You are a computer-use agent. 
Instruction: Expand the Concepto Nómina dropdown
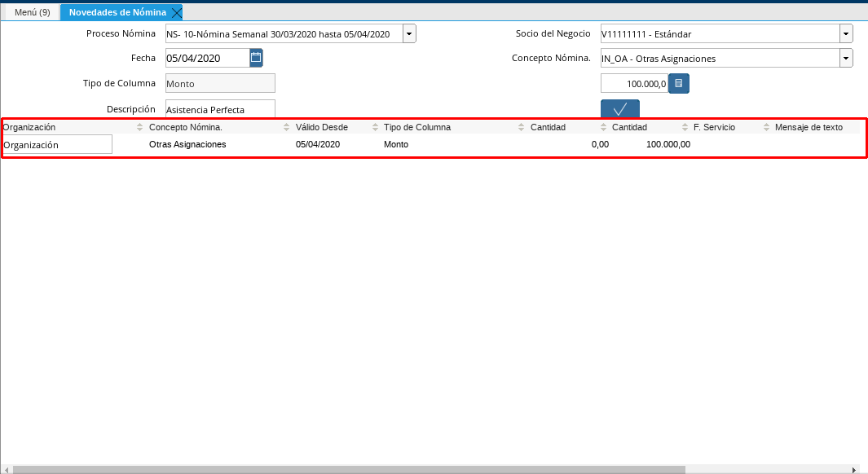click(846, 59)
